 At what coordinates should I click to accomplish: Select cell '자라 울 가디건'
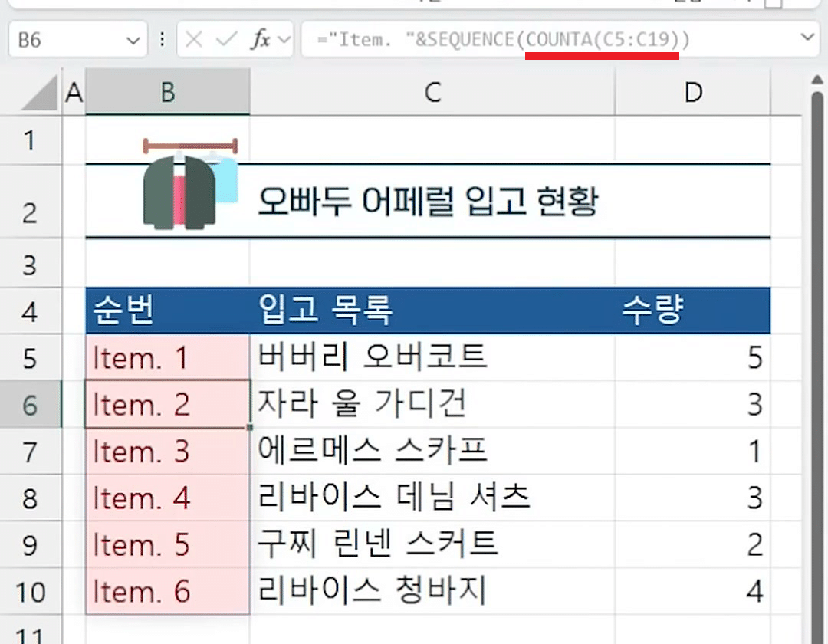point(432,404)
